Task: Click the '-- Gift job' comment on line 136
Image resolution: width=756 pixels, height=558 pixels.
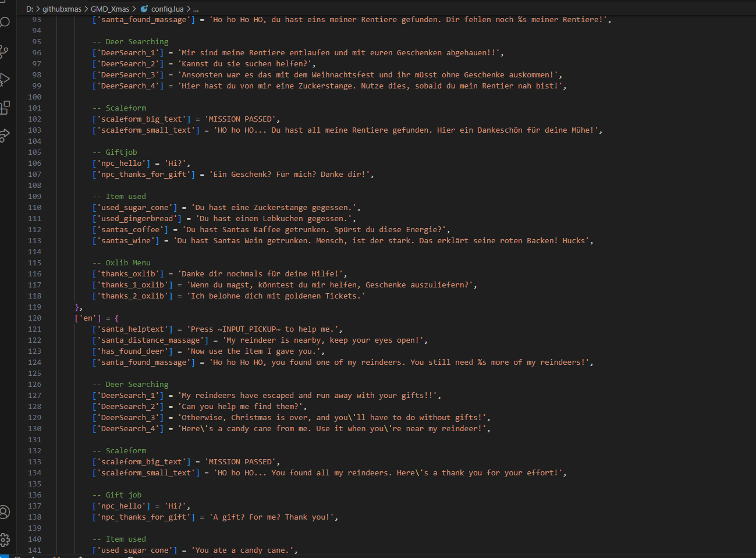Action: click(117, 495)
